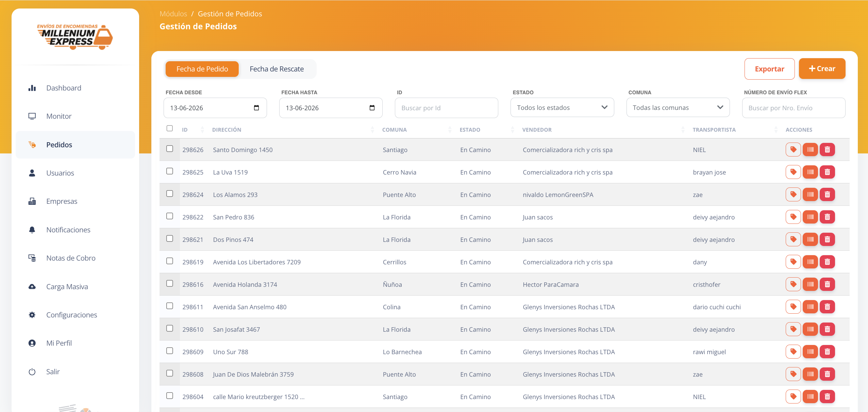Open the Todos los estados dropdown
The image size is (868, 412).
[562, 108]
